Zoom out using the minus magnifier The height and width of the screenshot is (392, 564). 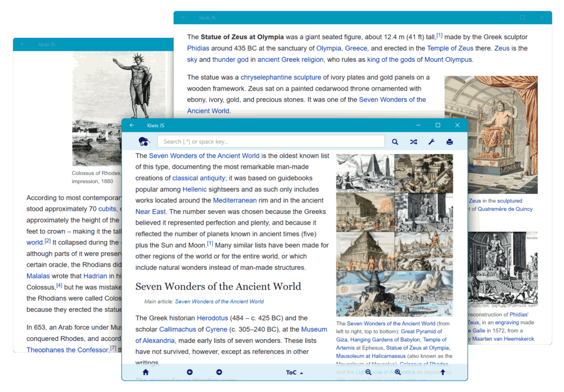tap(368, 372)
